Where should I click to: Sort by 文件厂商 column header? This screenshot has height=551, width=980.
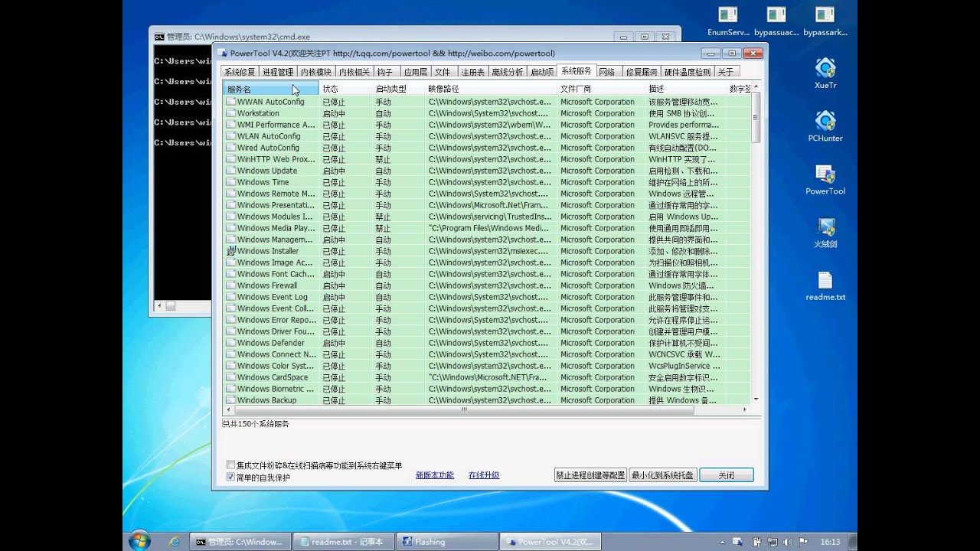pyautogui.click(x=601, y=89)
